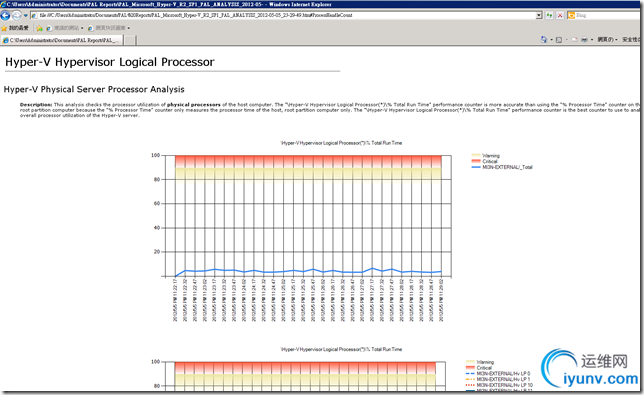Open the recent pages dropdown next to Forward
644x395 pixels.
click(x=25, y=16)
